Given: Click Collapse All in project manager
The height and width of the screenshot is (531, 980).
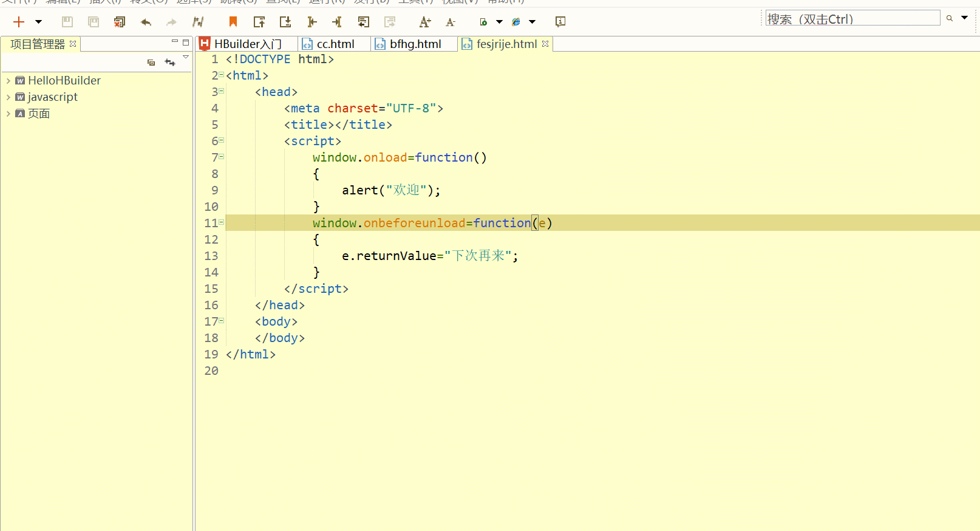Looking at the screenshot, I should (151, 63).
